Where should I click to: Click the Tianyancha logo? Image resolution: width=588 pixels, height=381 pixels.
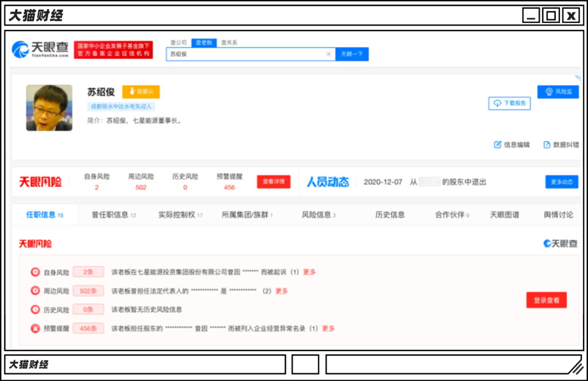pyautogui.click(x=40, y=50)
